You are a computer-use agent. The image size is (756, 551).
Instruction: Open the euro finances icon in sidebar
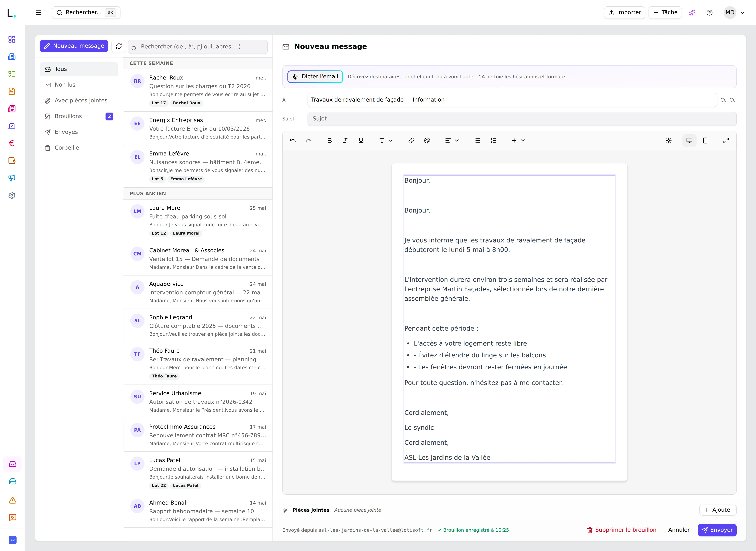[12, 143]
